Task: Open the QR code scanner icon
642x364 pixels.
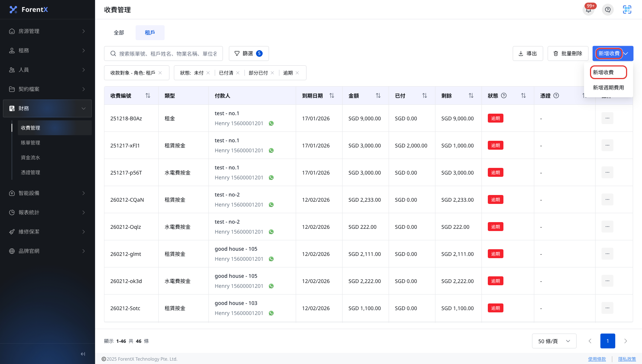Action: coord(627,10)
